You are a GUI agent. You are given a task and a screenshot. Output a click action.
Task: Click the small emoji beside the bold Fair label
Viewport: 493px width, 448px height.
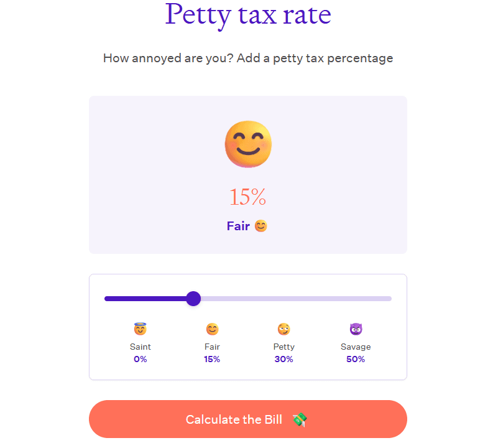coord(261,226)
